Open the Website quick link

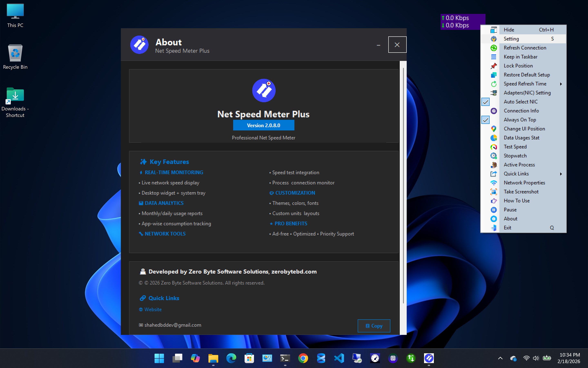click(150, 310)
